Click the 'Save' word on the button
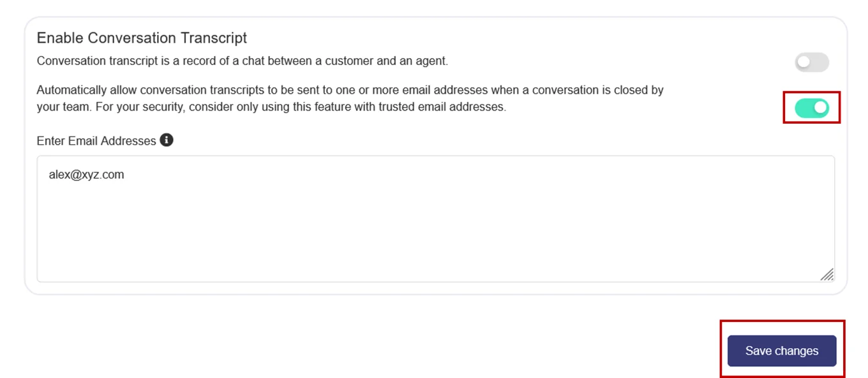This screenshot has height=378, width=868. (758, 351)
